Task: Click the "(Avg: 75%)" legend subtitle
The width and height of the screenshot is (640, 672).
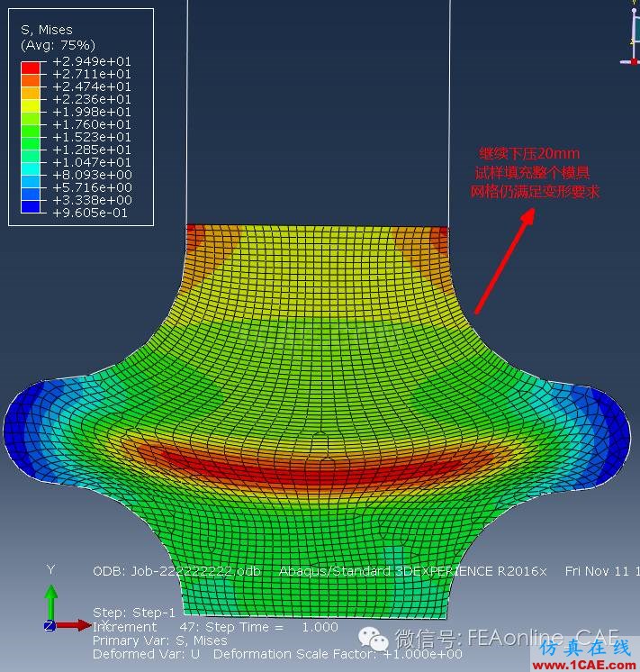Action: 58,45
